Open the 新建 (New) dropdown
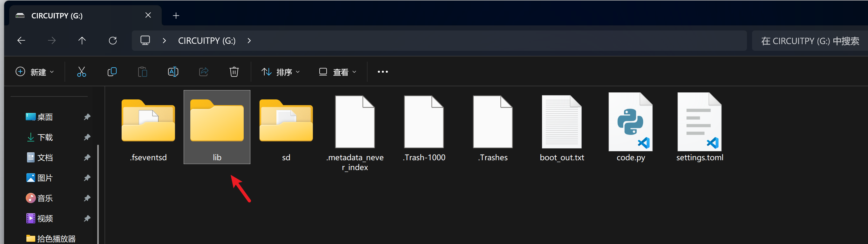Image resolution: width=868 pixels, height=244 pixels. point(35,72)
